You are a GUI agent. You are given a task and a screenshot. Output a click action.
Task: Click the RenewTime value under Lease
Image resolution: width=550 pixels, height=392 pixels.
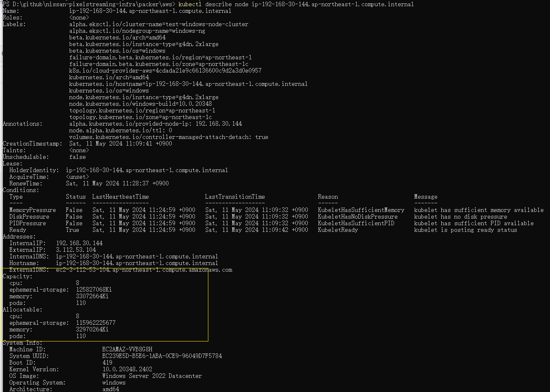coord(117,183)
